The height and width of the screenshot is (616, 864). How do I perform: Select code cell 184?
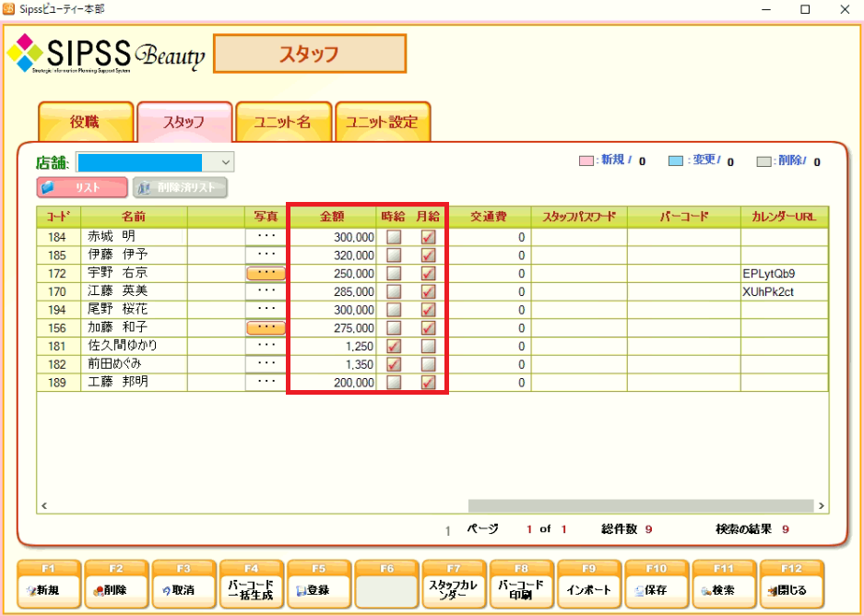pos(58,238)
